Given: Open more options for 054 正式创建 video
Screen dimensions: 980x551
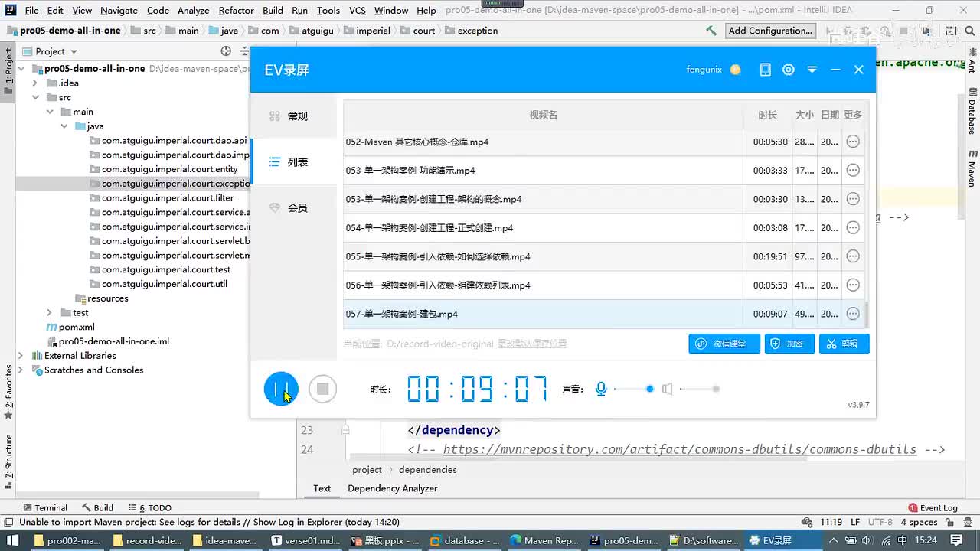Looking at the screenshot, I should coord(853,227).
